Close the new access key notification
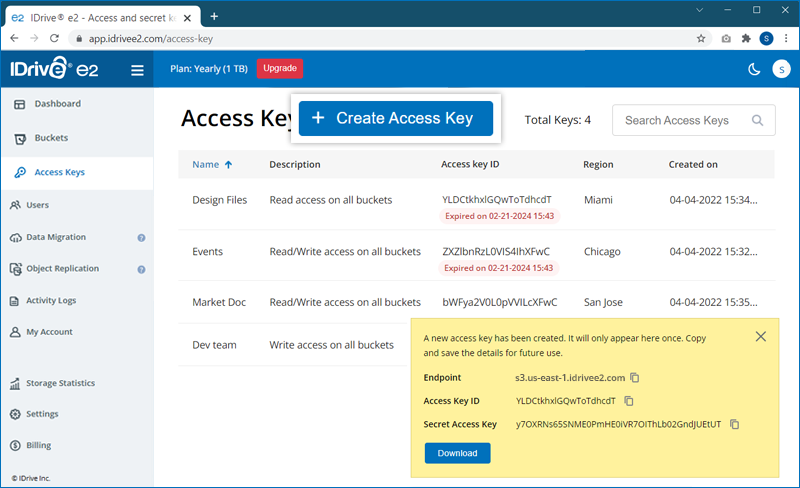Viewport: 800px width, 488px height. click(x=761, y=337)
